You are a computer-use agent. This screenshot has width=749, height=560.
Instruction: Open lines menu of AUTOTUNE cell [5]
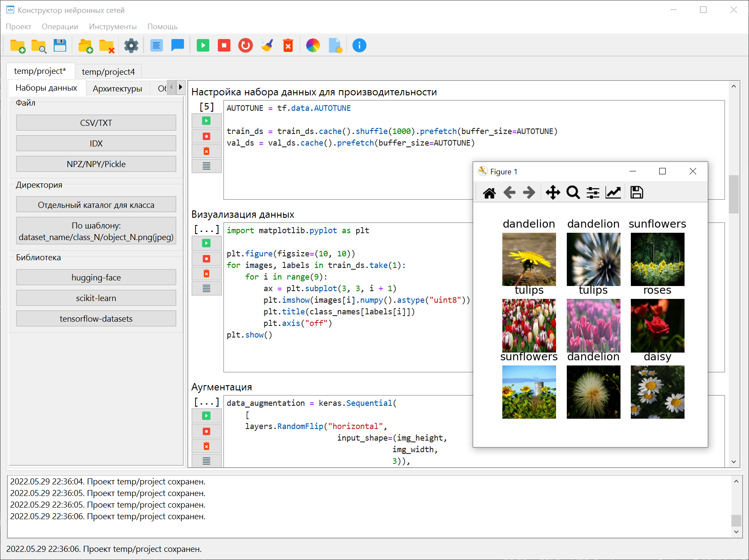click(x=206, y=166)
